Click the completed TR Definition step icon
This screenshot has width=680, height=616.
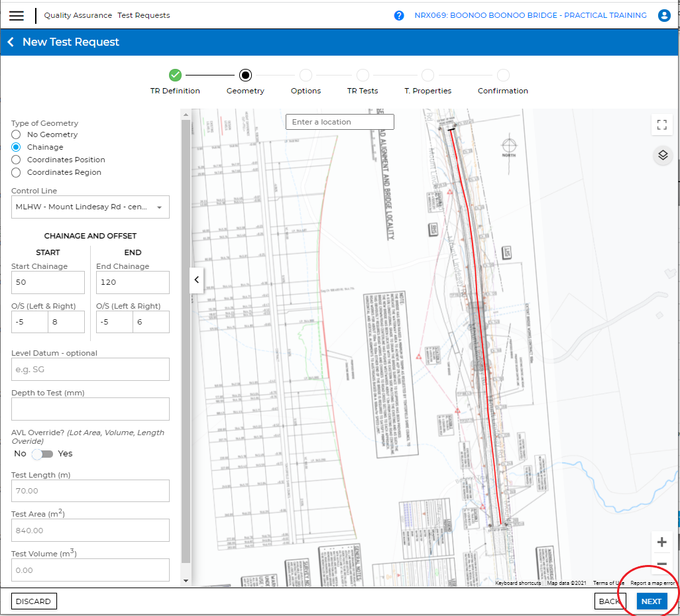point(175,76)
